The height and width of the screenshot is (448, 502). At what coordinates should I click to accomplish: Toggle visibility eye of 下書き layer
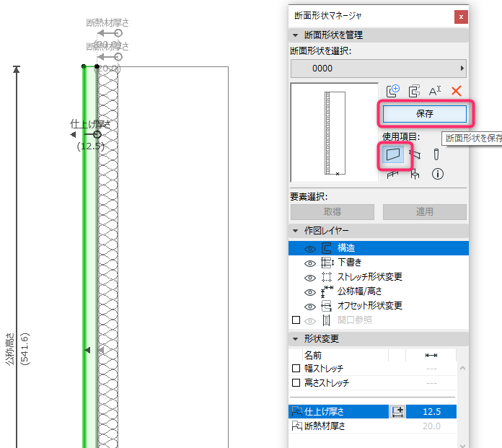(x=309, y=263)
